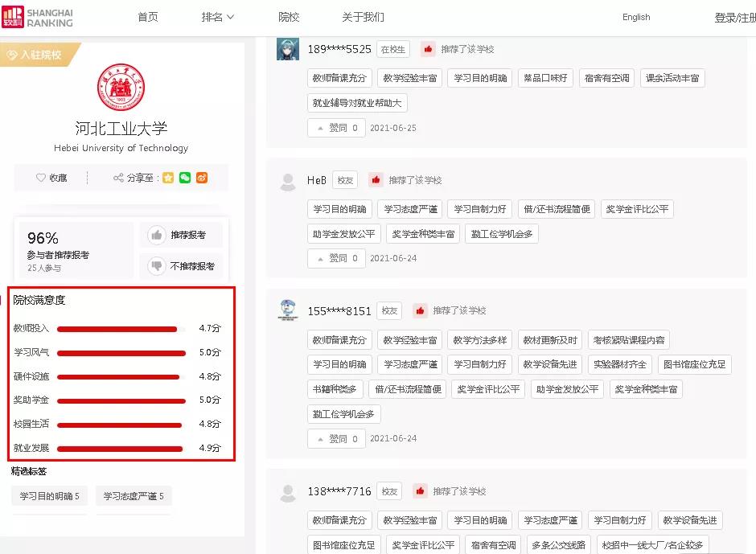Select the 推荐报考 thumbs-up option
Image resolution: width=756 pixels, height=554 pixels.
pos(181,235)
